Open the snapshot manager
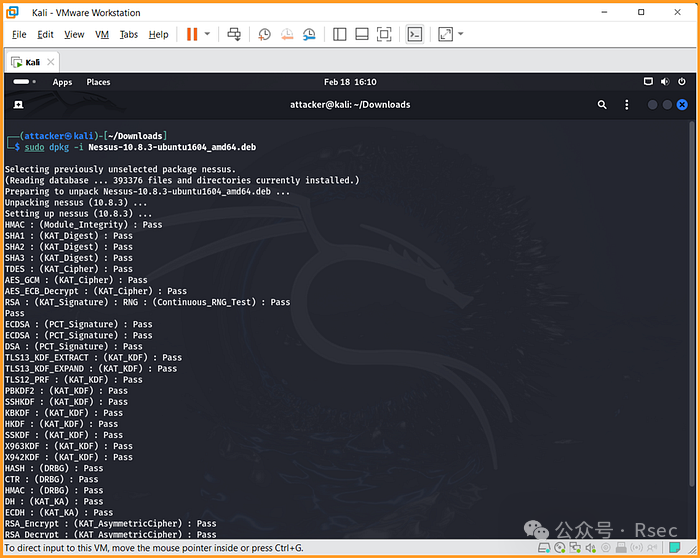700x558 pixels. tap(309, 34)
